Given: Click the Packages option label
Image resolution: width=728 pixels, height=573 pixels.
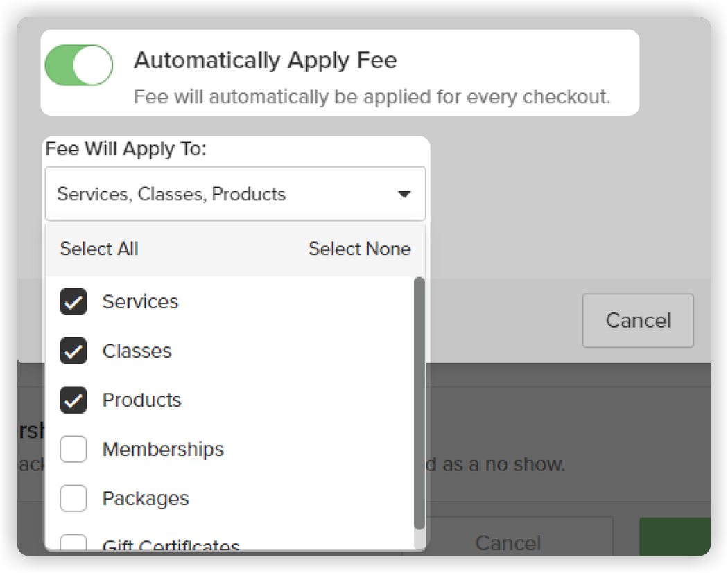Looking at the screenshot, I should 146,498.
